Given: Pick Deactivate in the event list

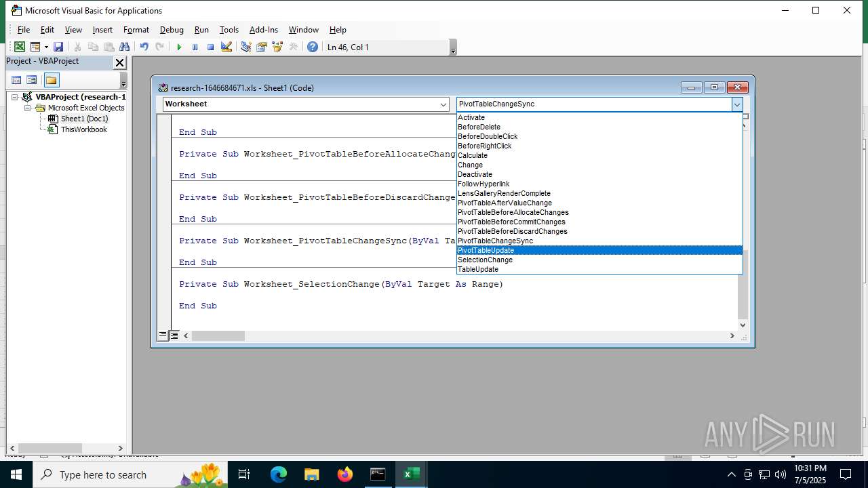Looking at the screenshot, I should coord(599,174).
